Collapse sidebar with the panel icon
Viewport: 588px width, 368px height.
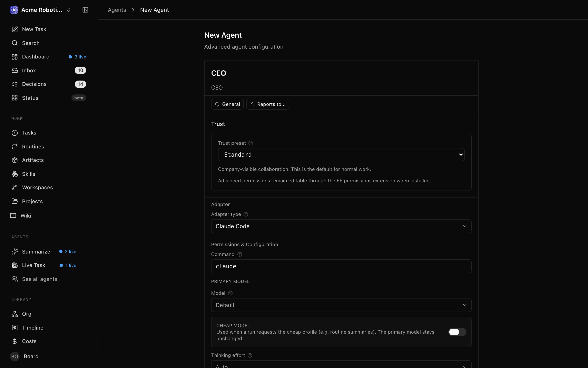click(85, 10)
